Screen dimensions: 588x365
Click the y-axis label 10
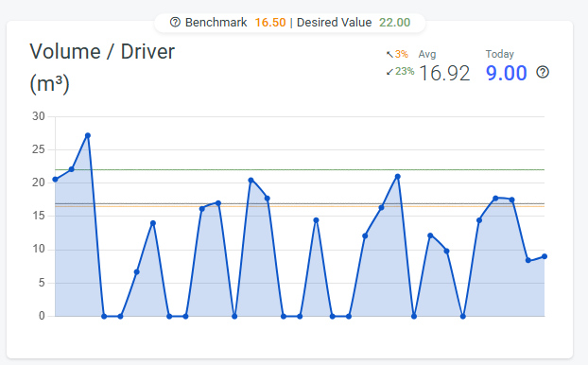(38, 249)
